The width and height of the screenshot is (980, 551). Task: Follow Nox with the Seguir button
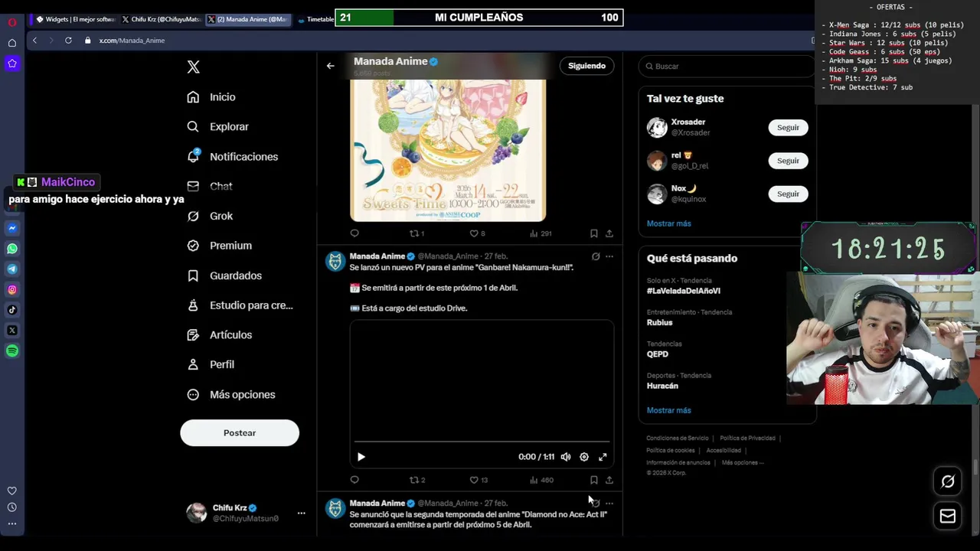788,194
